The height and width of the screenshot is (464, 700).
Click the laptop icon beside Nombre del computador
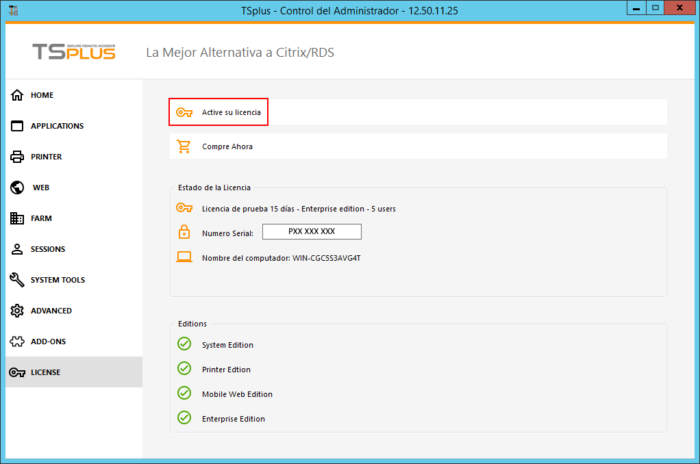coord(184,257)
